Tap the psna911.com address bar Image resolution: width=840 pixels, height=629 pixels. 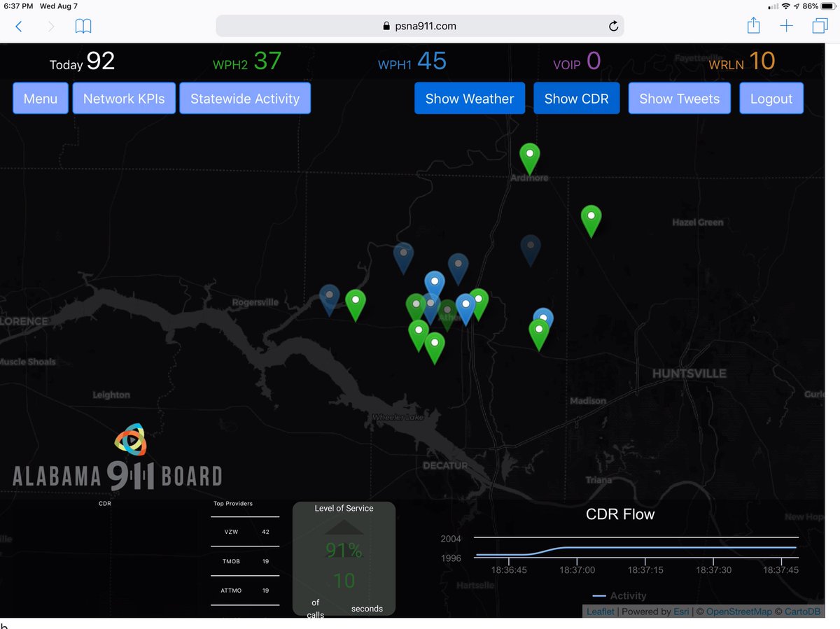pyautogui.click(x=419, y=26)
